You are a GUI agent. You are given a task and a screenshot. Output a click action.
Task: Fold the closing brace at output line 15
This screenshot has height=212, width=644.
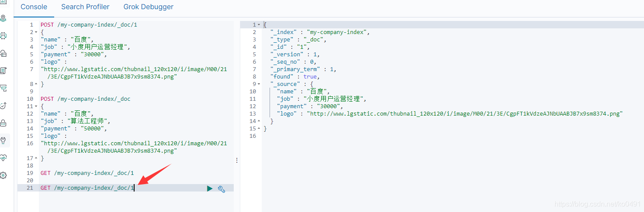259,129
